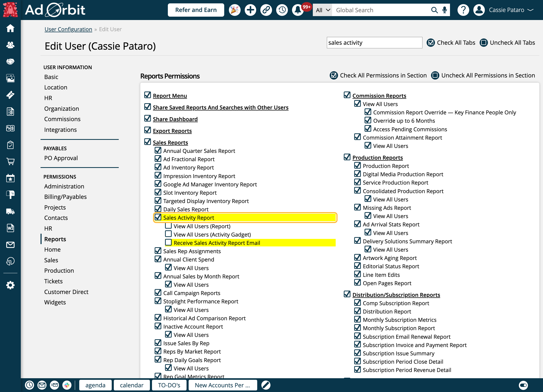Screen dimensions: 543x392
Task: Open the User Configuration dropdown breadcrumb
Action: point(68,29)
